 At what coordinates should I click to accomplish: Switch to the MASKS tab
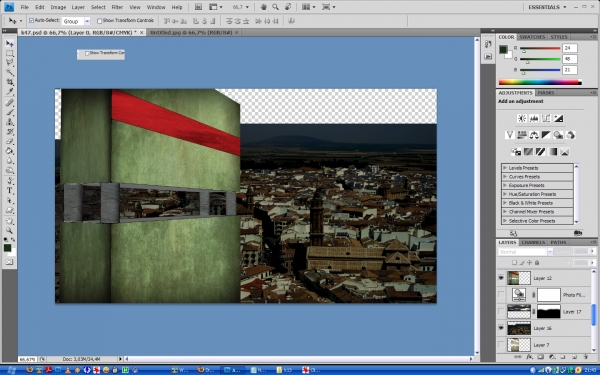coord(546,93)
